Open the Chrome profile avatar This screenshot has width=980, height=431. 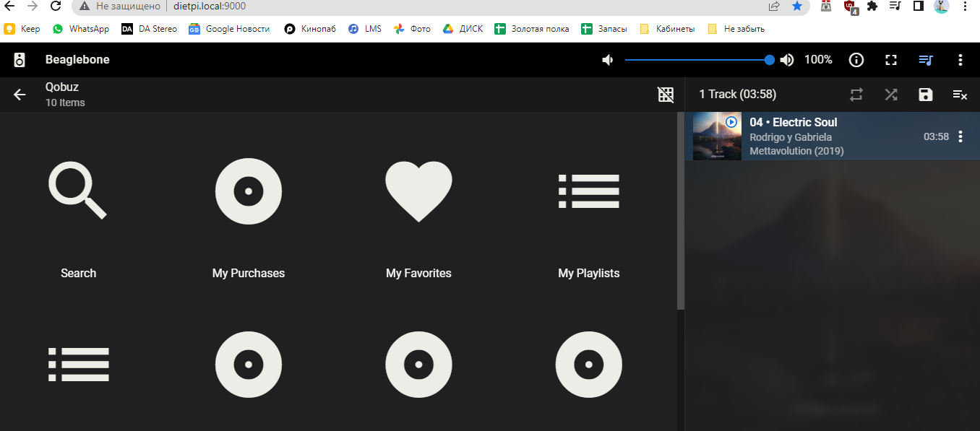[941, 6]
